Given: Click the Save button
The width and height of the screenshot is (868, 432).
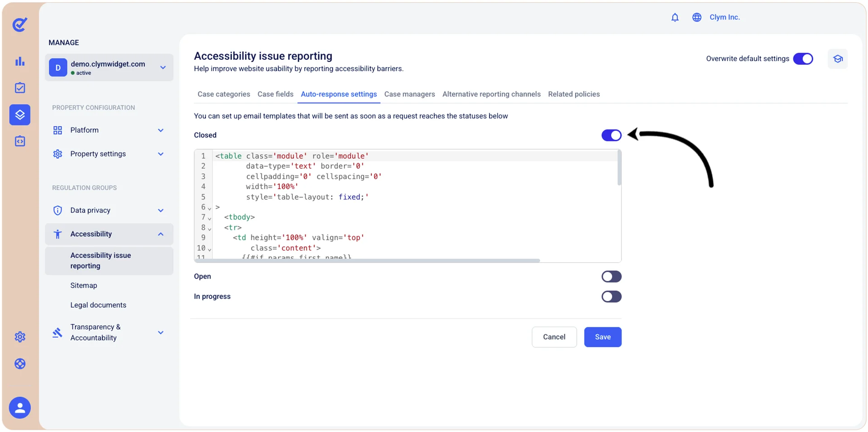Looking at the screenshot, I should tap(603, 337).
